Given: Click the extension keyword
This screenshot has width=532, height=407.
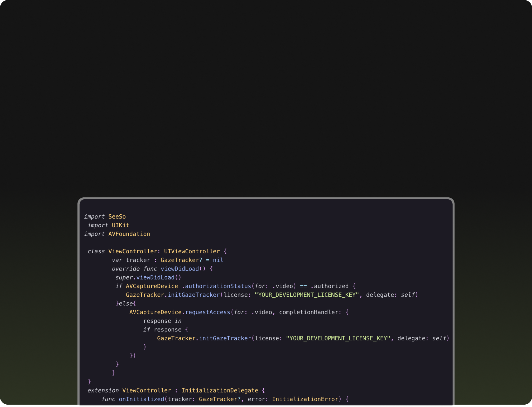Looking at the screenshot, I should click(103, 390).
